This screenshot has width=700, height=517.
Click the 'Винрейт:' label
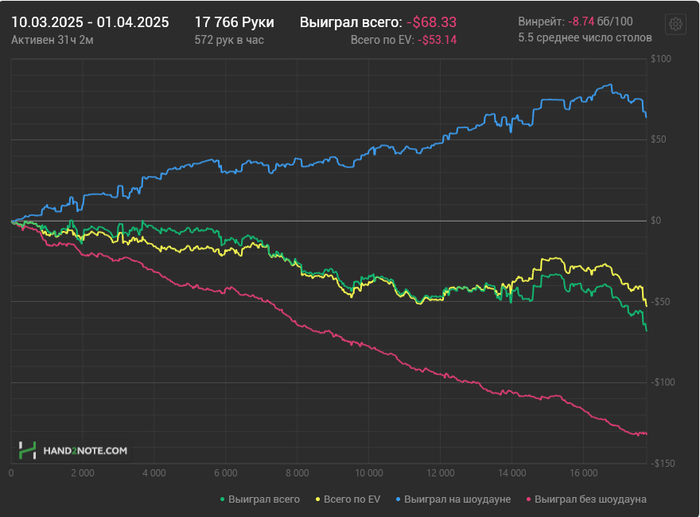542,21
